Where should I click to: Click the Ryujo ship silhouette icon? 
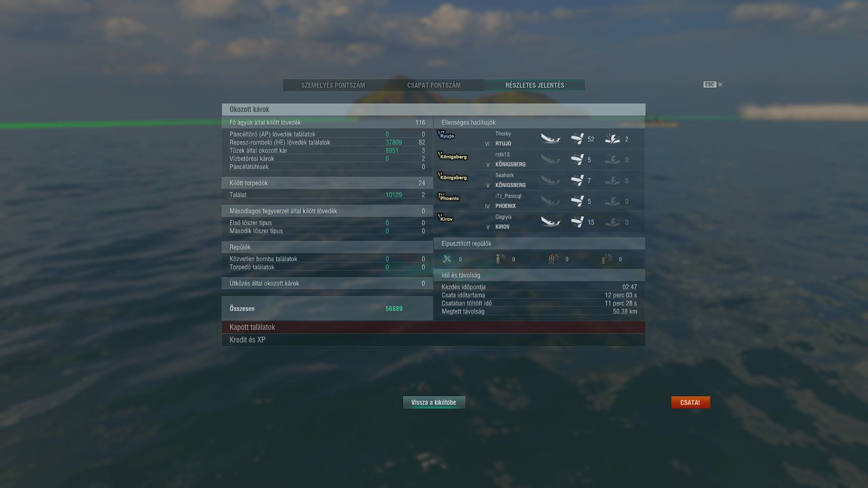point(446,135)
